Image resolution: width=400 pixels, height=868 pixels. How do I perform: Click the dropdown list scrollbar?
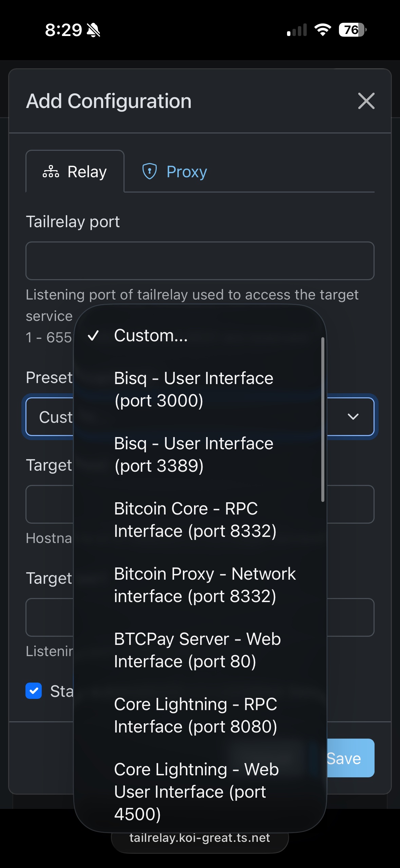323,419
